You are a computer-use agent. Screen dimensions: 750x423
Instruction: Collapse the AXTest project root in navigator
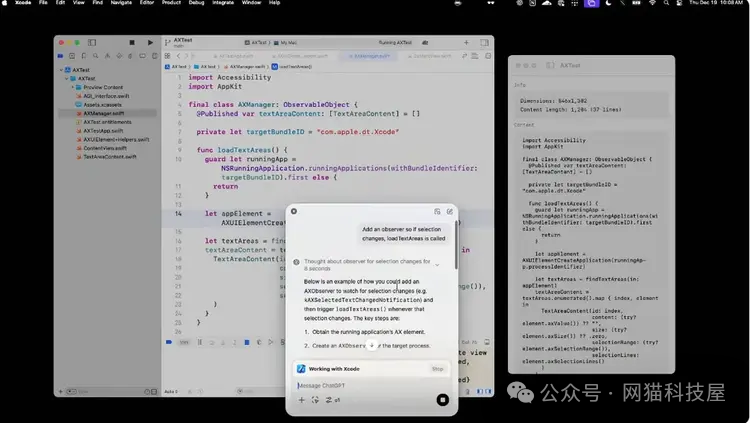coord(62,70)
